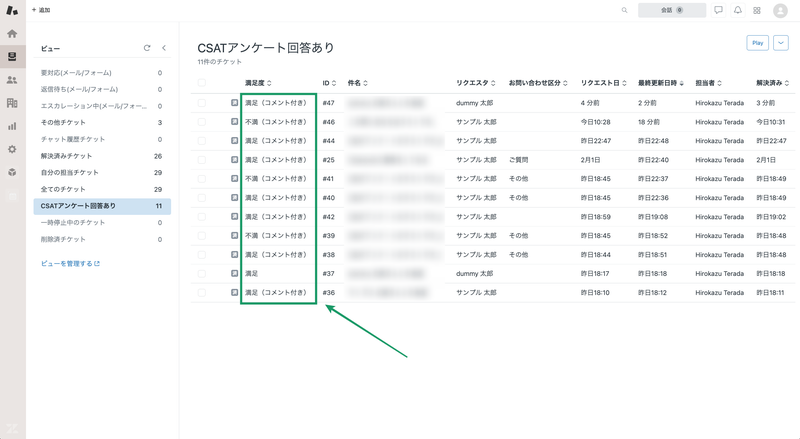Open the Organizations building icon

tap(12, 103)
